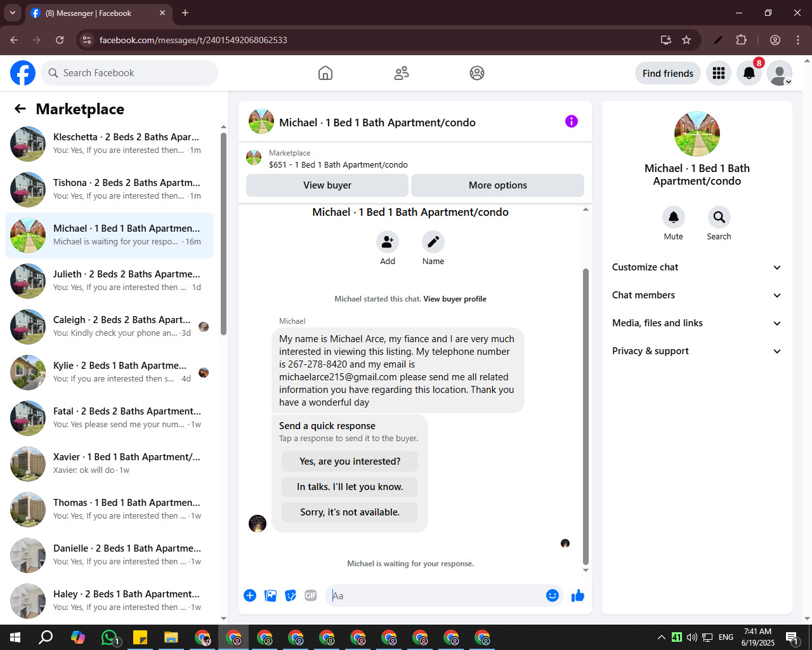Image resolution: width=812 pixels, height=650 pixels.
Task: Open the account profile avatar menu
Action: 780,73
